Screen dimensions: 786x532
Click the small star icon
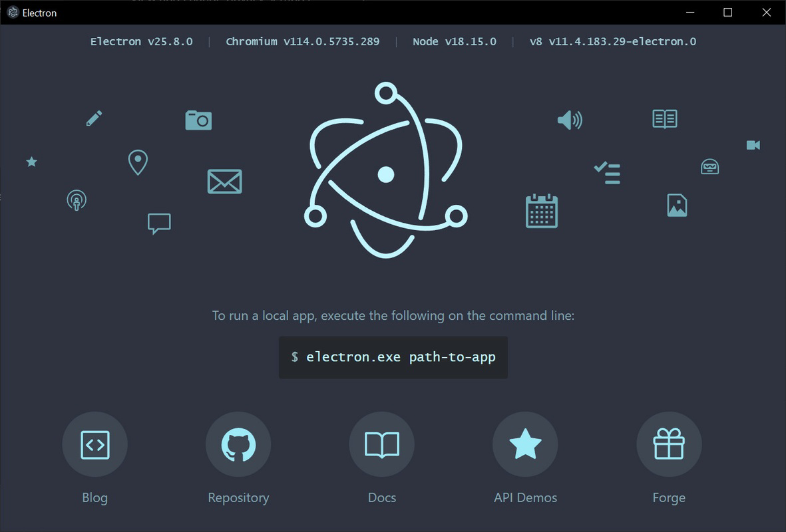coord(31,162)
